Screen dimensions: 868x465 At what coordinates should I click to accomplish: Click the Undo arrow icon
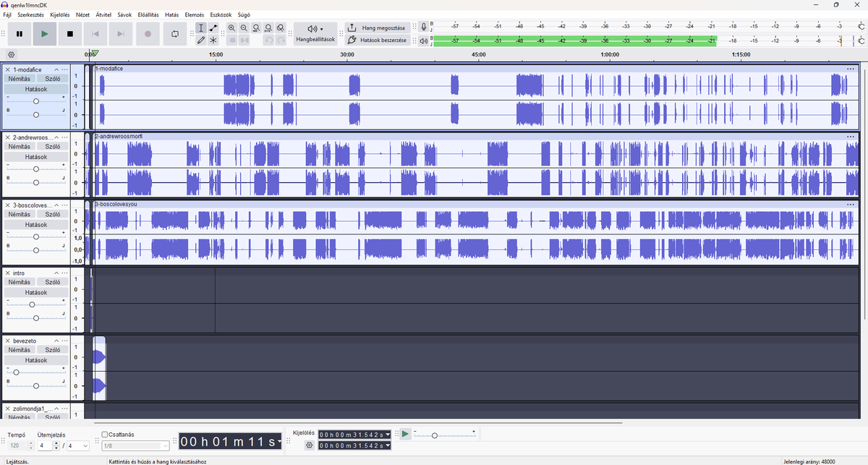click(268, 40)
